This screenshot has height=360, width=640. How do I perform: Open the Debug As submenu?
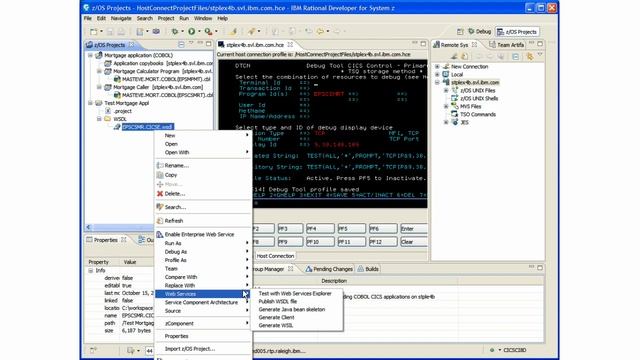(x=203, y=252)
